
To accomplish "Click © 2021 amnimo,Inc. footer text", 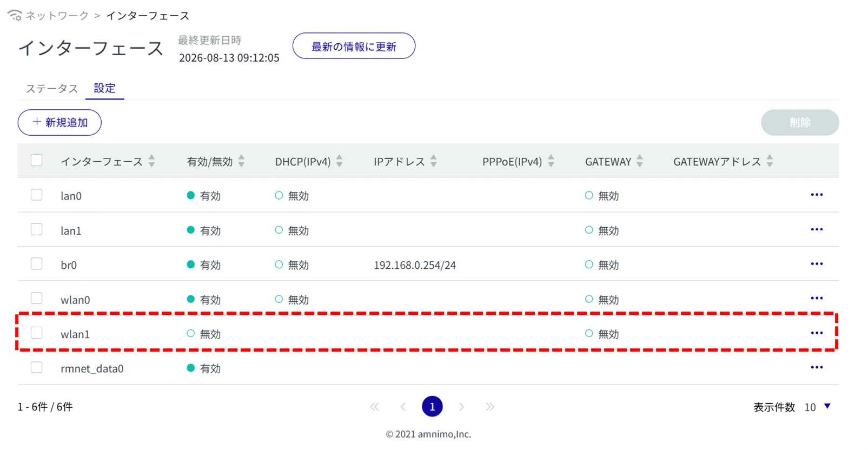I will (x=428, y=434).
